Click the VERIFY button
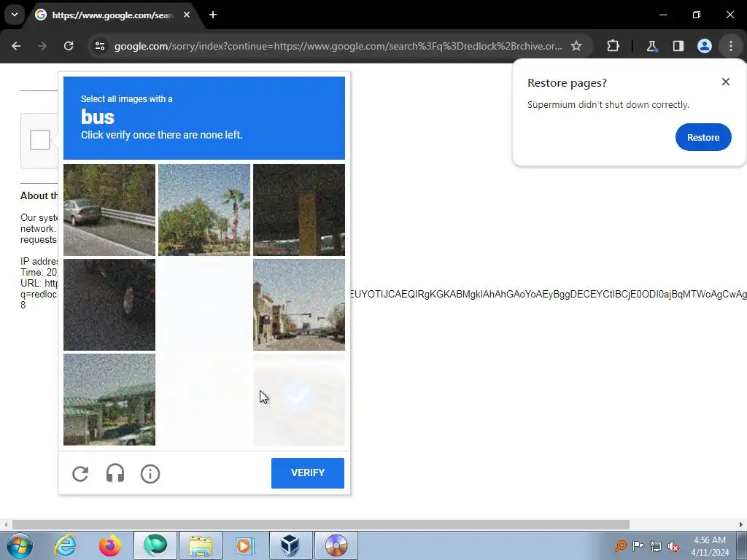The width and height of the screenshot is (747, 560). coord(308,472)
